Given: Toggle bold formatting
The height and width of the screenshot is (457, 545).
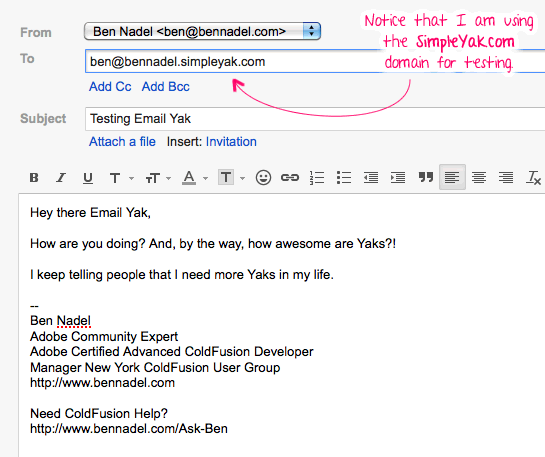Looking at the screenshot, I should [34, 178].
